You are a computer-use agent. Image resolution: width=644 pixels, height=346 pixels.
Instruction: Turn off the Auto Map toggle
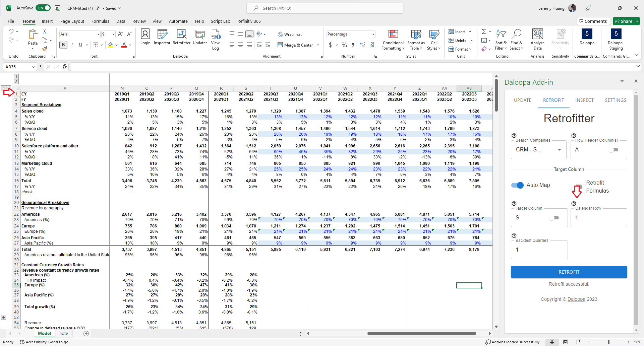pos(517,185)
